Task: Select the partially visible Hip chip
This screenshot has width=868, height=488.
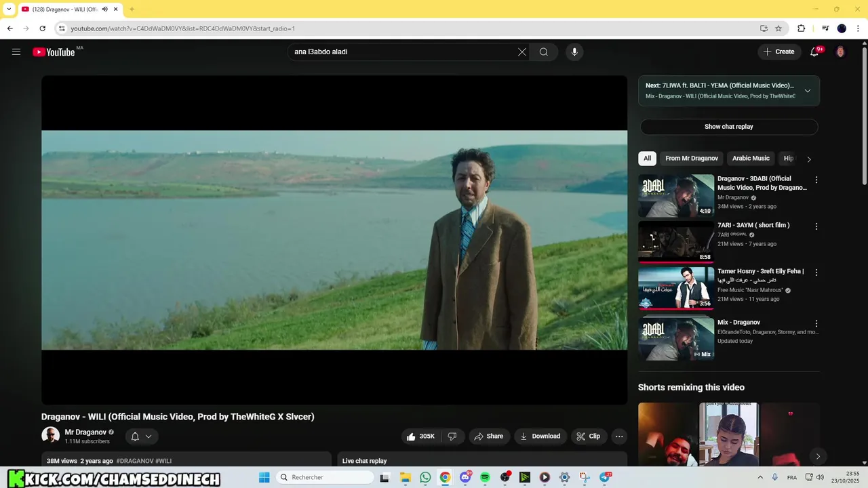Action: coord(788,159)
